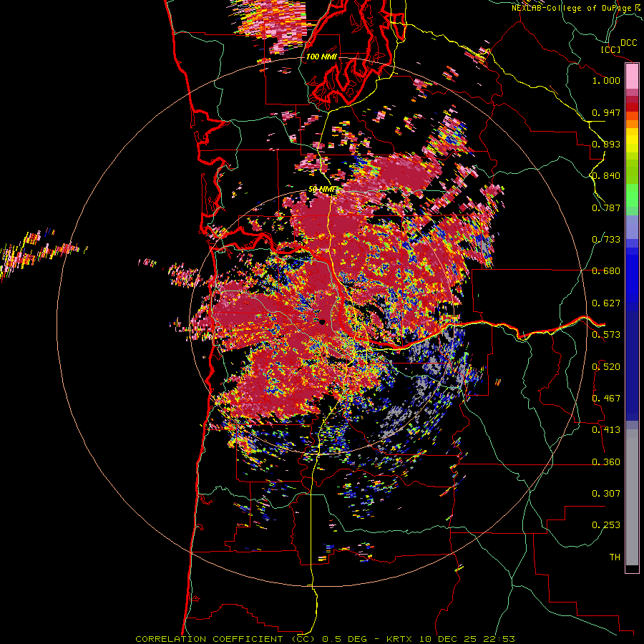Select the 0.253 scale value

(x=606, y=525)
